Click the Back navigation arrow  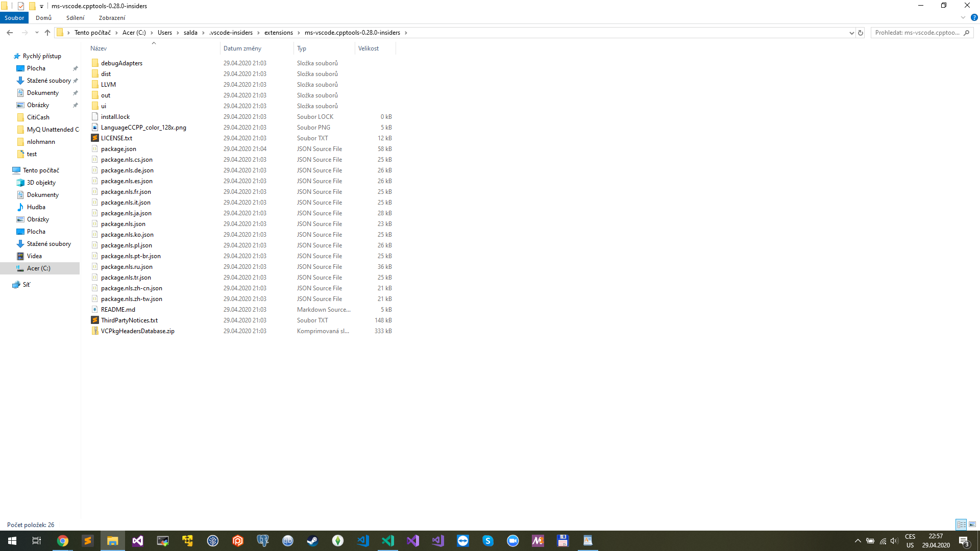pos(10,33)
